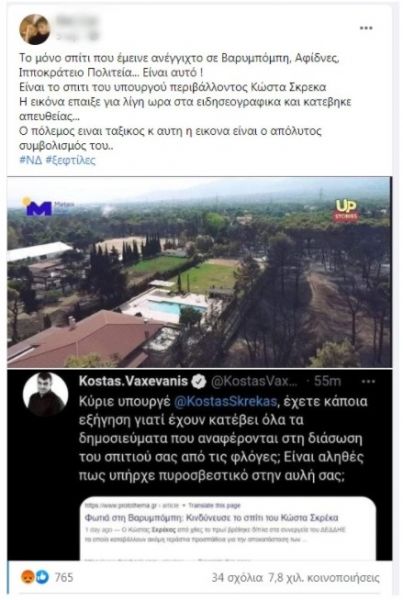Open the @KostasSkrekas mention link
This screenshot has width=403, height=600.
[x=225, y=401]
